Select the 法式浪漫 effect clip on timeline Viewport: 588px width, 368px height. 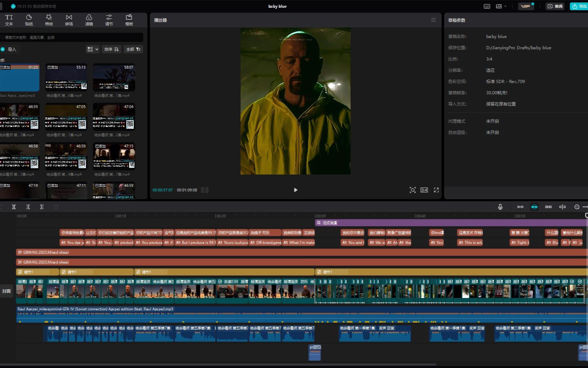pos(451,223)
